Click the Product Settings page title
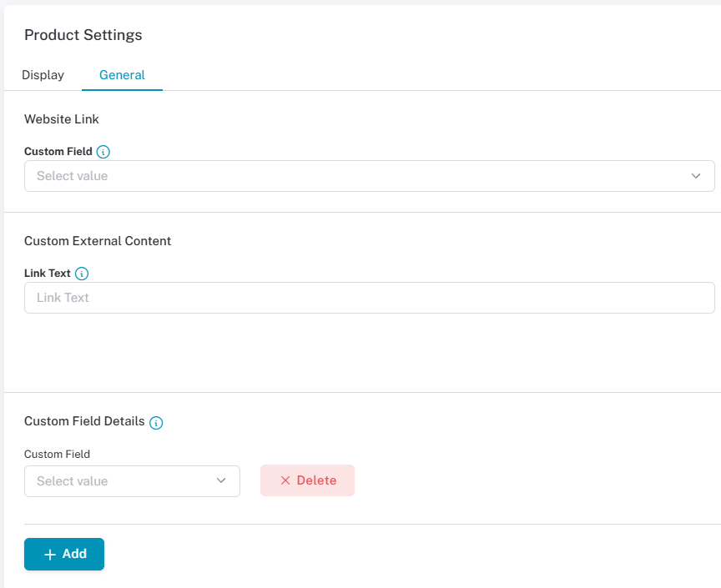The image size is (721, 588). 83,35
